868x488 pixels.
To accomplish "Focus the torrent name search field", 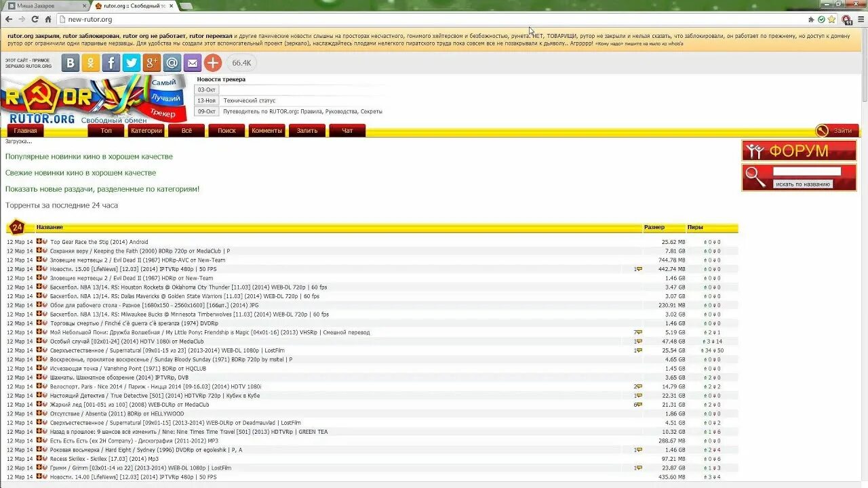I will point(807,171).
